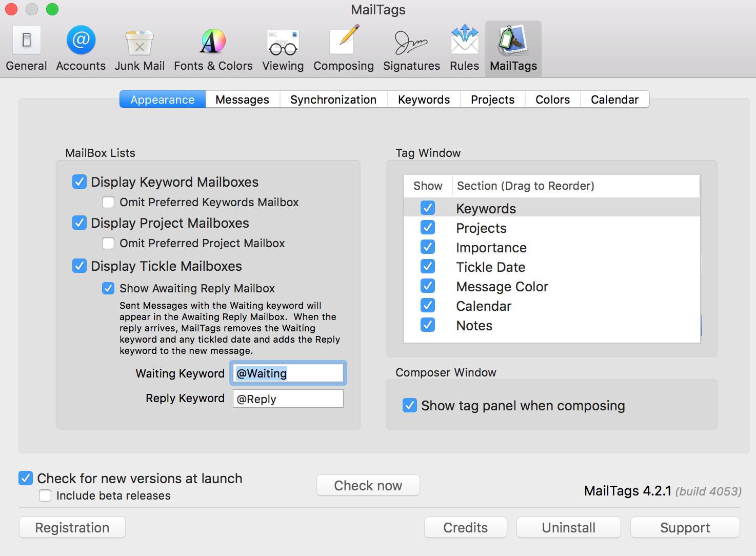The height and width of the screenshot is (556, 756).
Task: Select the Projects row label
Action: (482, 228)
